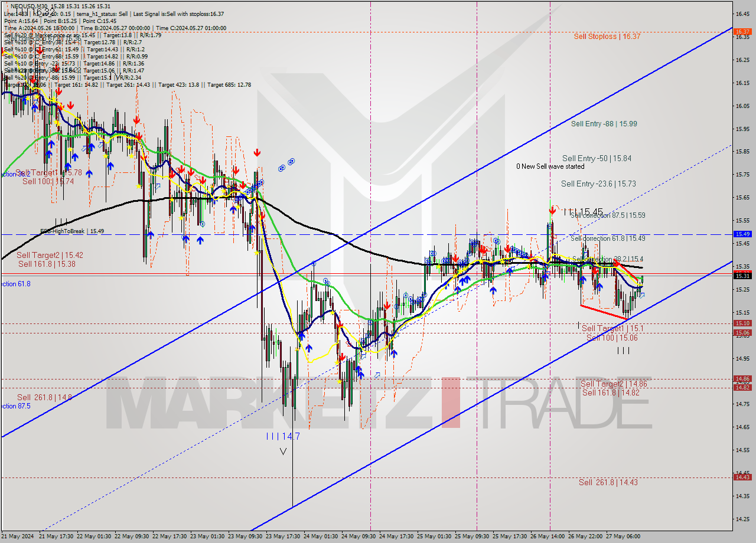Click the 14.95 price axis label

pyautogui.click(x=742, y=358)
